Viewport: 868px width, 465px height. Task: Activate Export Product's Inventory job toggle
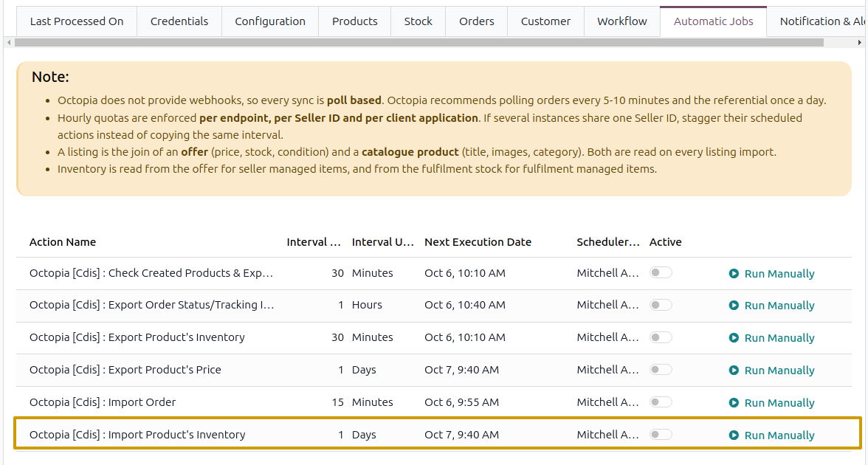(661, 337)
